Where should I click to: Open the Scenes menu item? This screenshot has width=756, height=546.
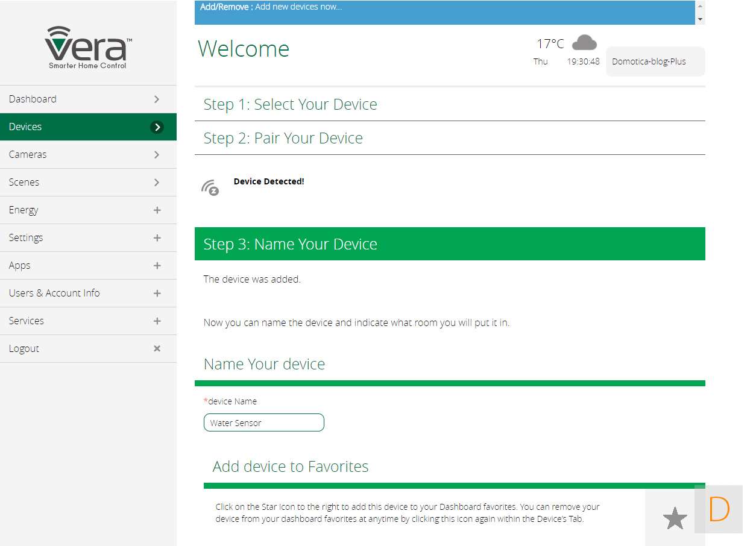88,182
